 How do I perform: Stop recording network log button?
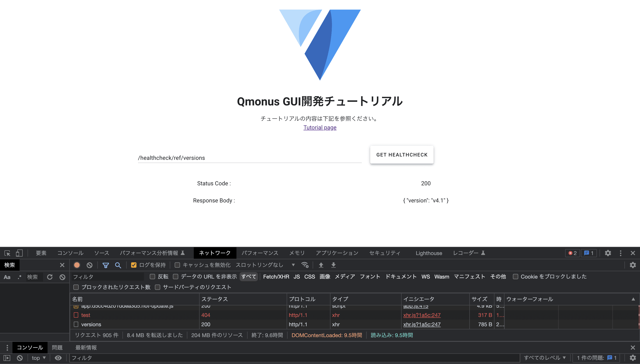tap(77, 265)
